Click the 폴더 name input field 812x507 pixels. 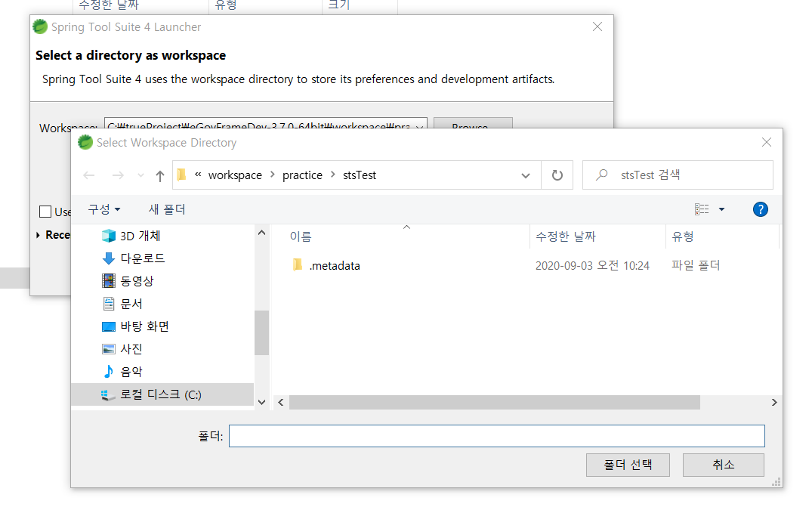(496, 436)
